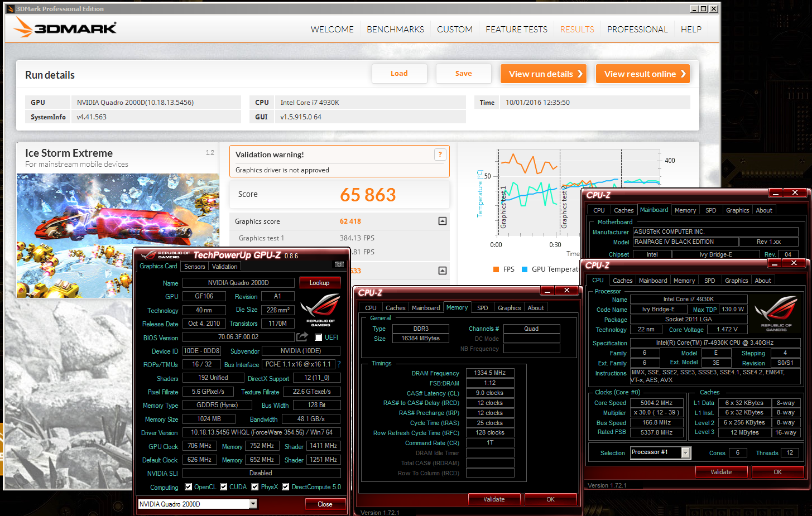Click the Bus Interface question mark in GPU-Z

[339, 364]
